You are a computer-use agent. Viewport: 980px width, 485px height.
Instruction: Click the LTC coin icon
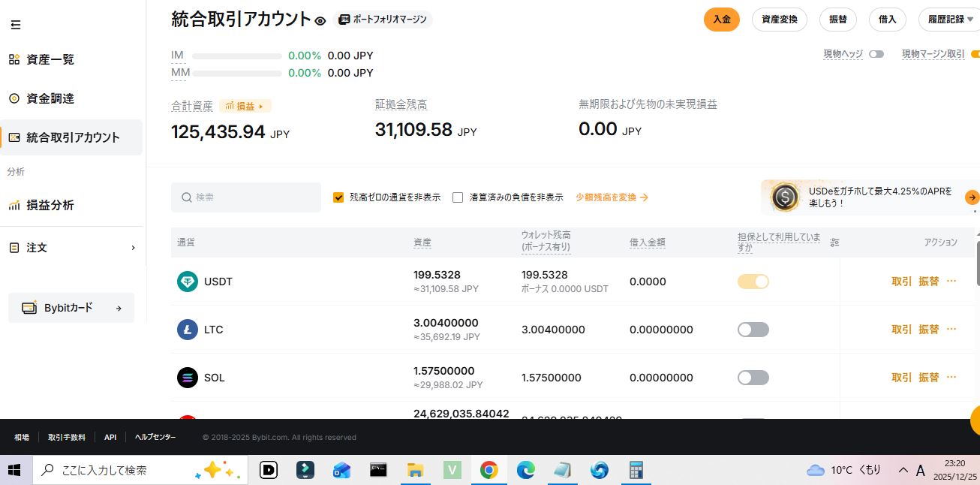pyautogui.click(x=188, y=330)
